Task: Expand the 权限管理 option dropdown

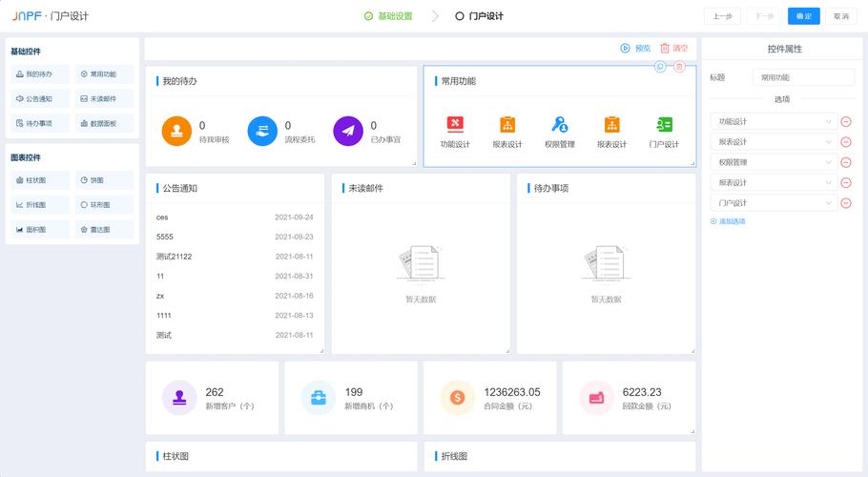Action: coord(774,162)
